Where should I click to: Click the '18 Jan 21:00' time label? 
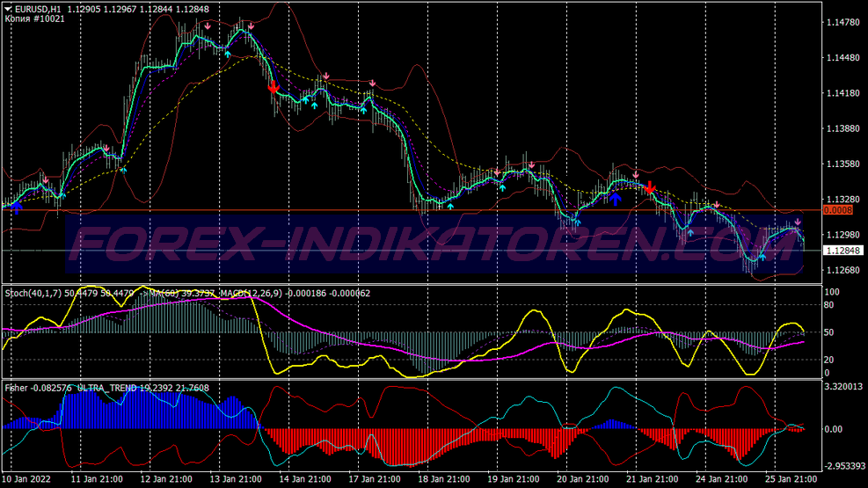click(443, 479)
